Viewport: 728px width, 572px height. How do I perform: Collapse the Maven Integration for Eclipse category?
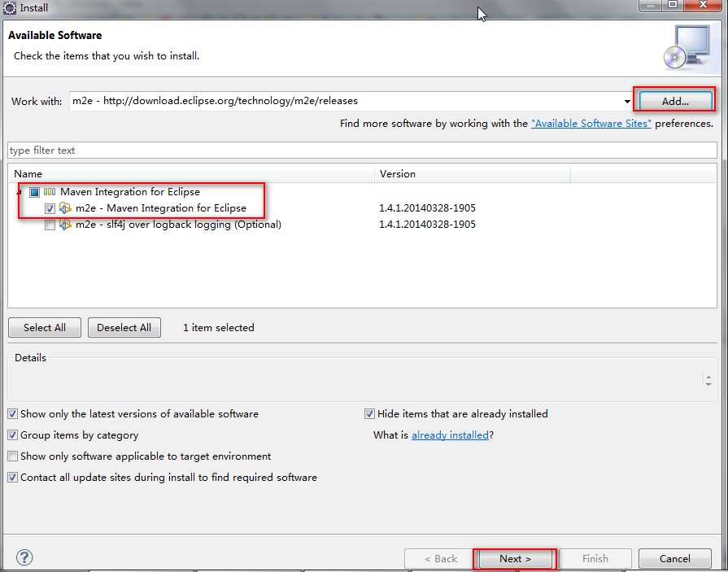pyautogui.click(x=20, y=192)
